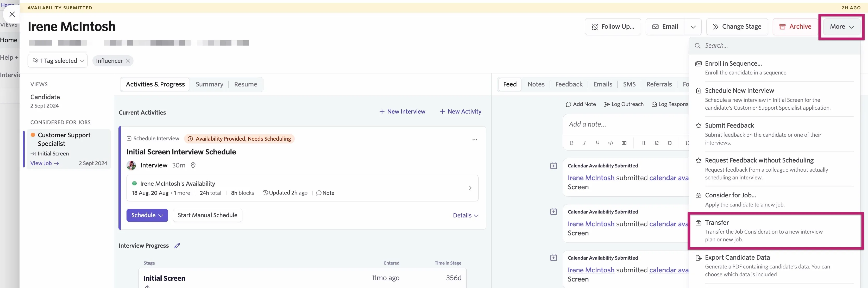868x288 pixels.
Task: Choose Enroll in Sequence from menu
Action: point(774,68)
